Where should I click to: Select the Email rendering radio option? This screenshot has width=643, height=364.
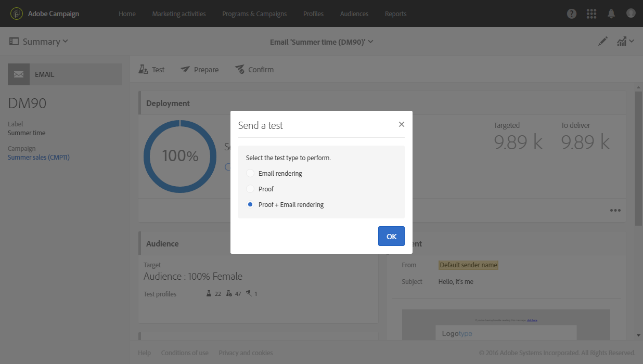coord(250,173)
